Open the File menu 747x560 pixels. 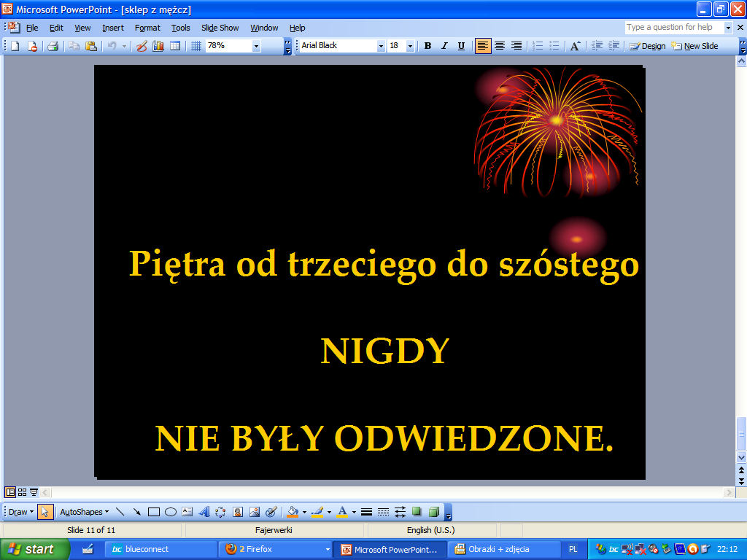(x=32, y=28)
